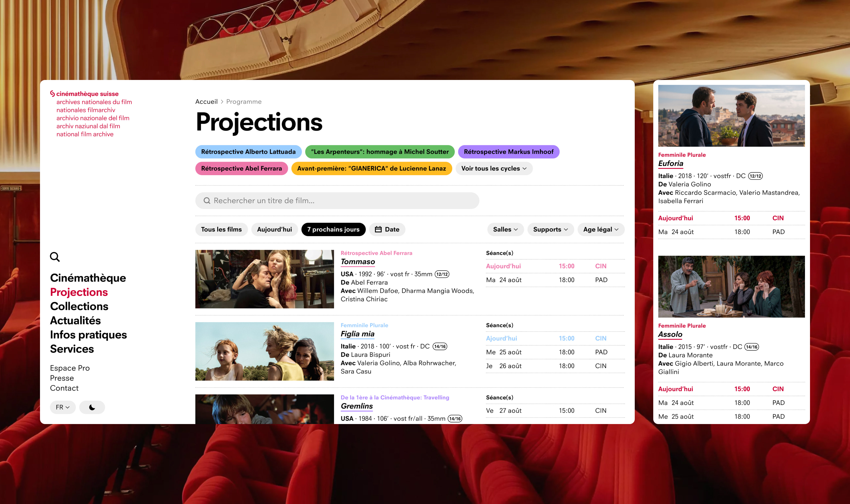The image size is (850, 504).
Task: Open the Collections menu item
Action: point(79,306)
